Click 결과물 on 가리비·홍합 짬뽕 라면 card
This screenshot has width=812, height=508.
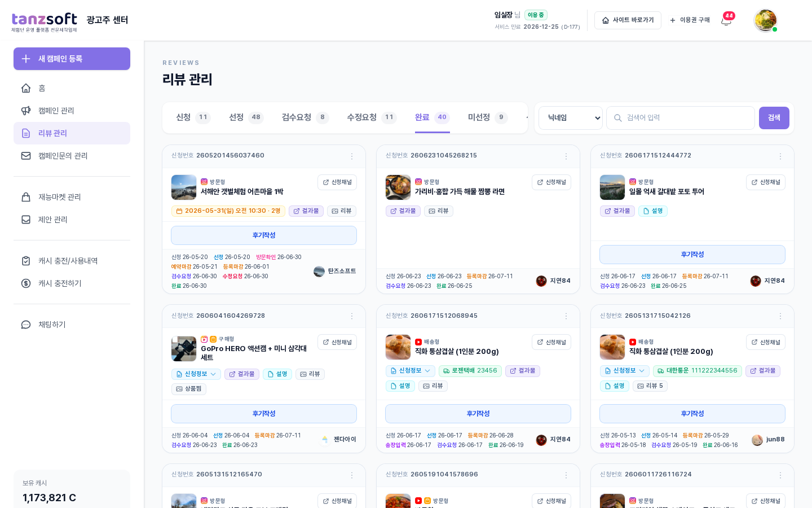[x=403, y=211]
